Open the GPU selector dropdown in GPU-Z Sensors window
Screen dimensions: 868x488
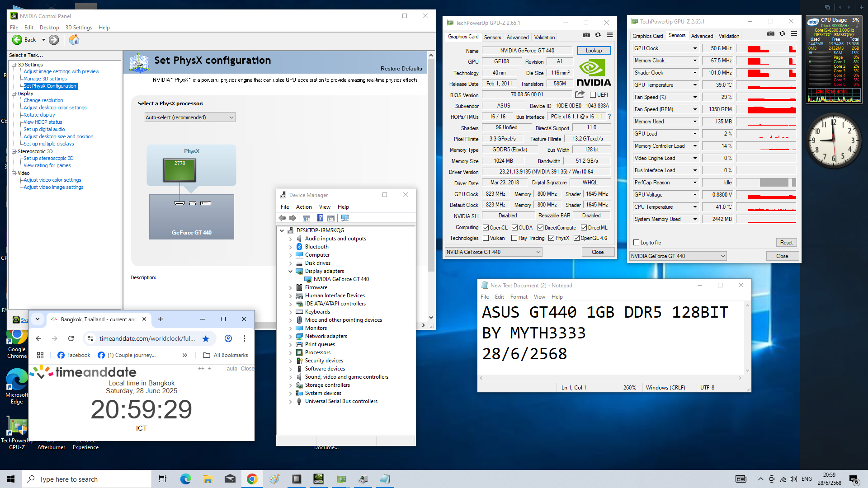(678, 256)
